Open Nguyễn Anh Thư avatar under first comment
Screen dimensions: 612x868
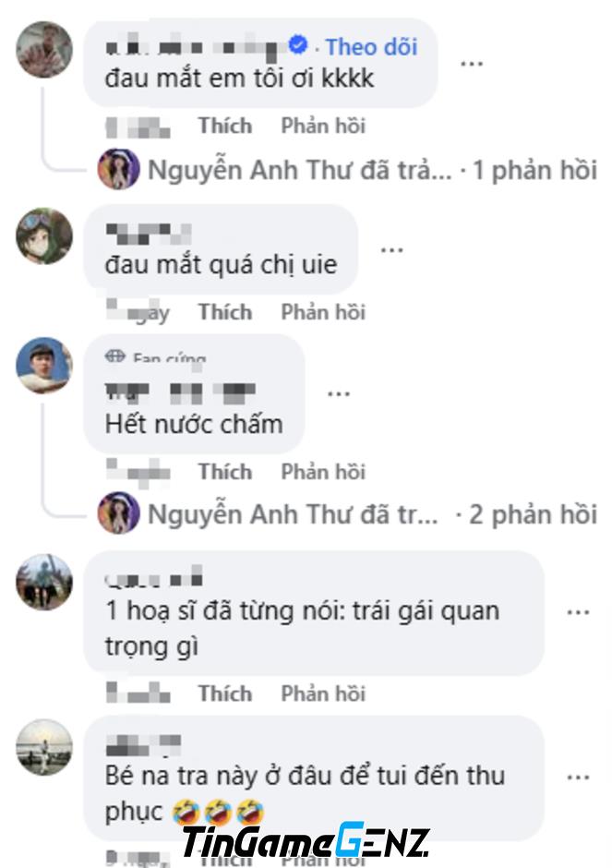tap(118, 169)
